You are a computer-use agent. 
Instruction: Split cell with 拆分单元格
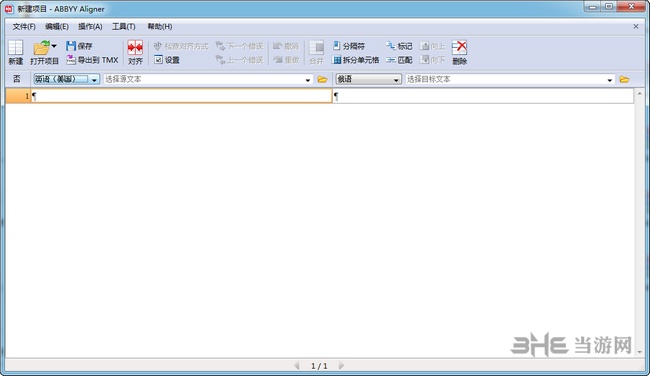point(356,60)
